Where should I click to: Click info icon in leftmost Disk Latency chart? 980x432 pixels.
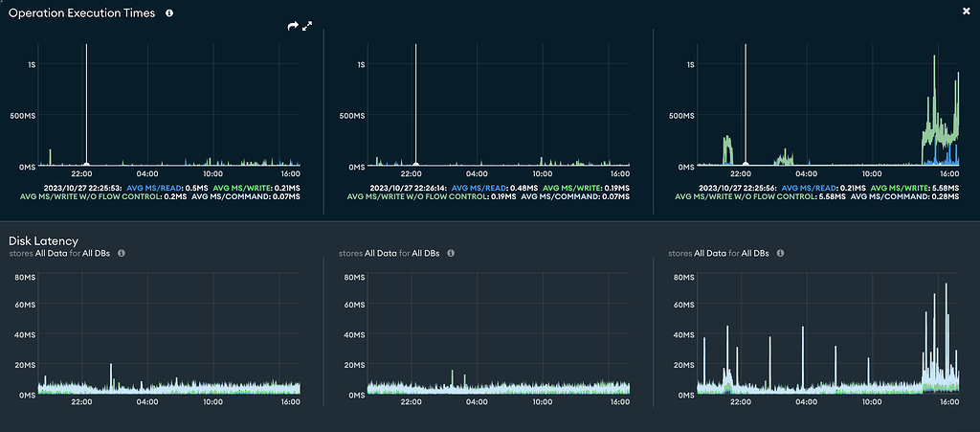[122, 254]
